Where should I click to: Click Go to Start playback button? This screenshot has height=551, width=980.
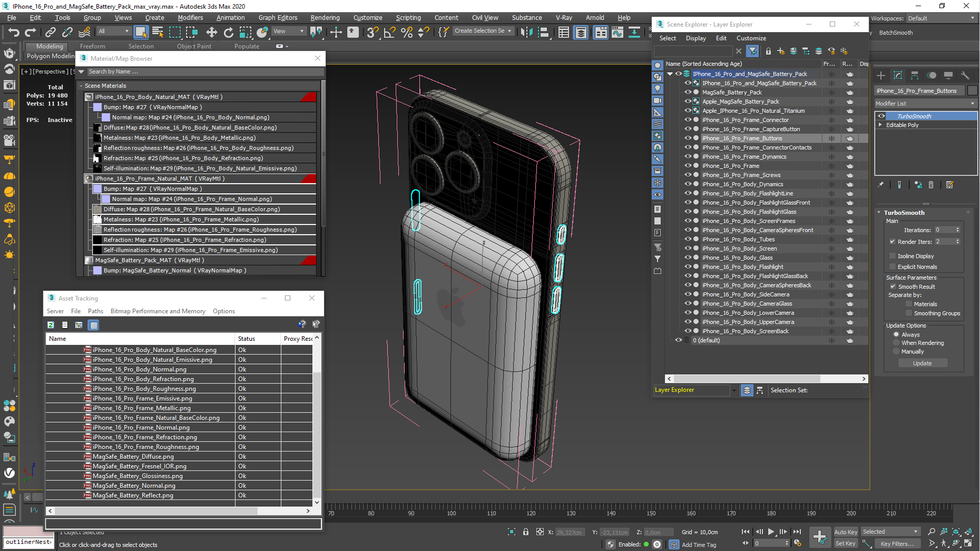[745, 532]
